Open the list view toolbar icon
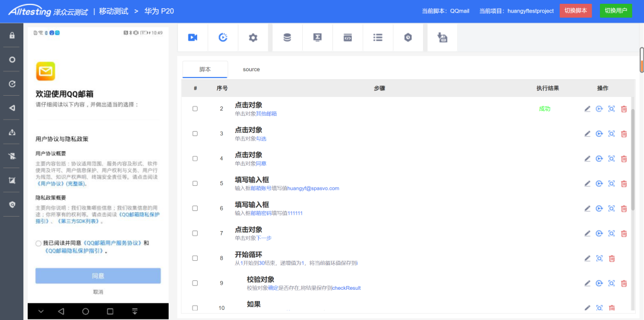 [x=378, y=38]
